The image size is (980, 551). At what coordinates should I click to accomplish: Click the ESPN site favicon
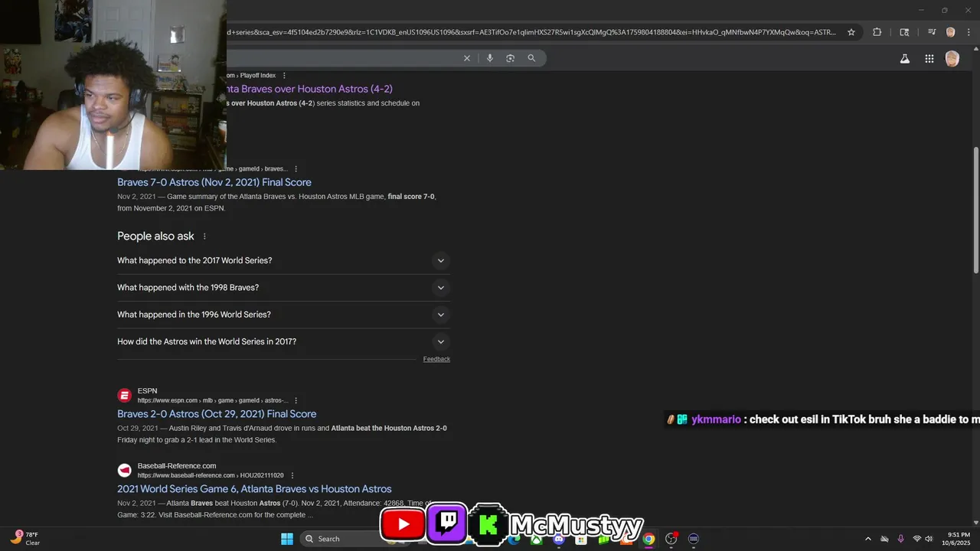pyautogui.click(x=124, y=396)
